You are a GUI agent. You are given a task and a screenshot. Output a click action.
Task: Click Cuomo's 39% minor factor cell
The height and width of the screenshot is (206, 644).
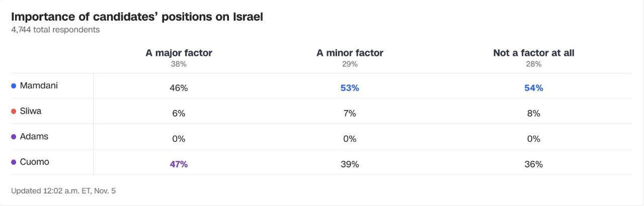tap(350, 164)
